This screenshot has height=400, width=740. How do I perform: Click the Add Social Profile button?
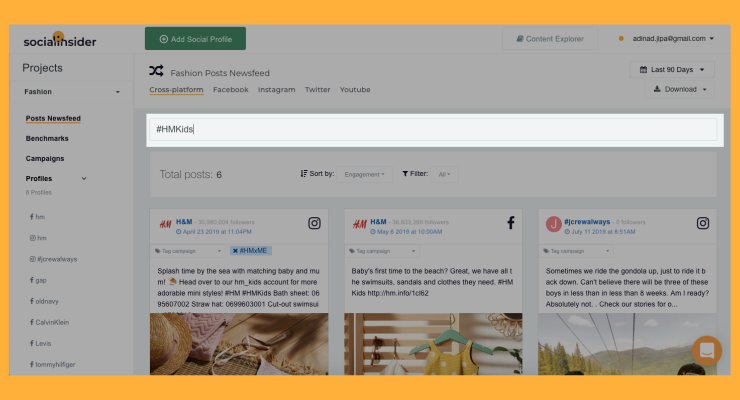pos(195,39)
